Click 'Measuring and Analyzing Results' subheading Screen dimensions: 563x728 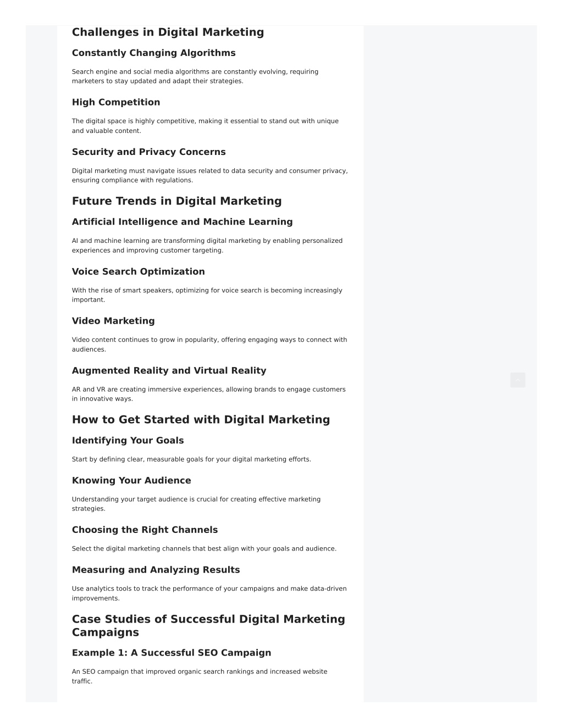tap(156, 570)
